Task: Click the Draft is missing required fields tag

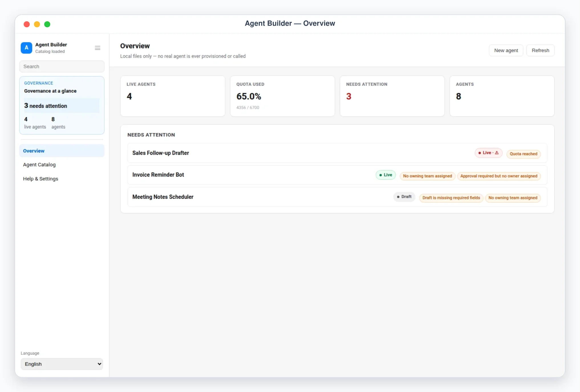Action: (x=451, y=198)
